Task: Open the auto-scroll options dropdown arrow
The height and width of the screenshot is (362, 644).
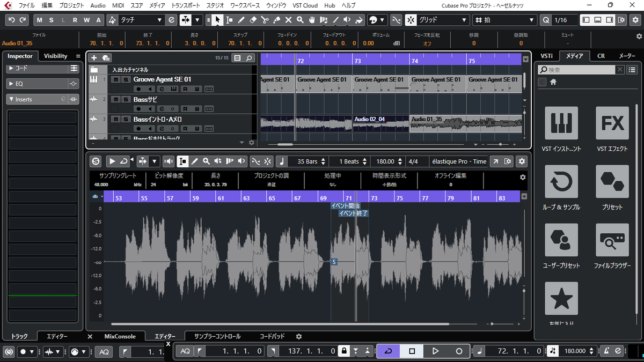Action: pos(198,20)
